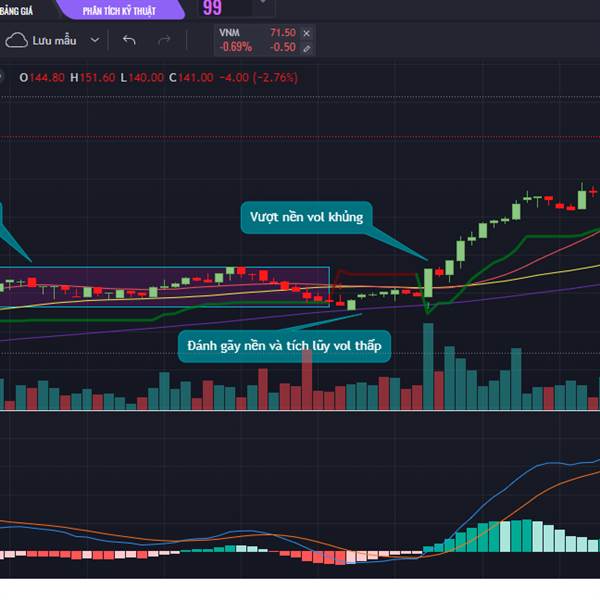Undo the last chart action
The height and width of the screenshot is (600, 600).
pos(129,40)
